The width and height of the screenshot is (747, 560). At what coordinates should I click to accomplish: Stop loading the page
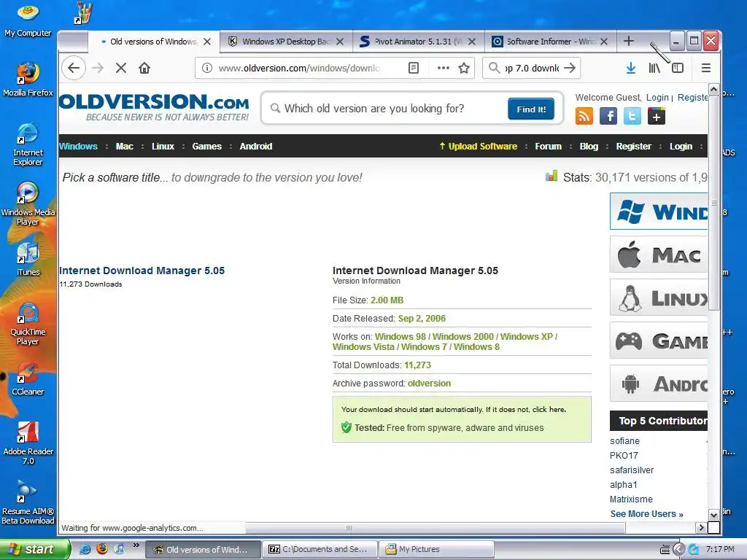pyautogui.click(x=121, y=68)
